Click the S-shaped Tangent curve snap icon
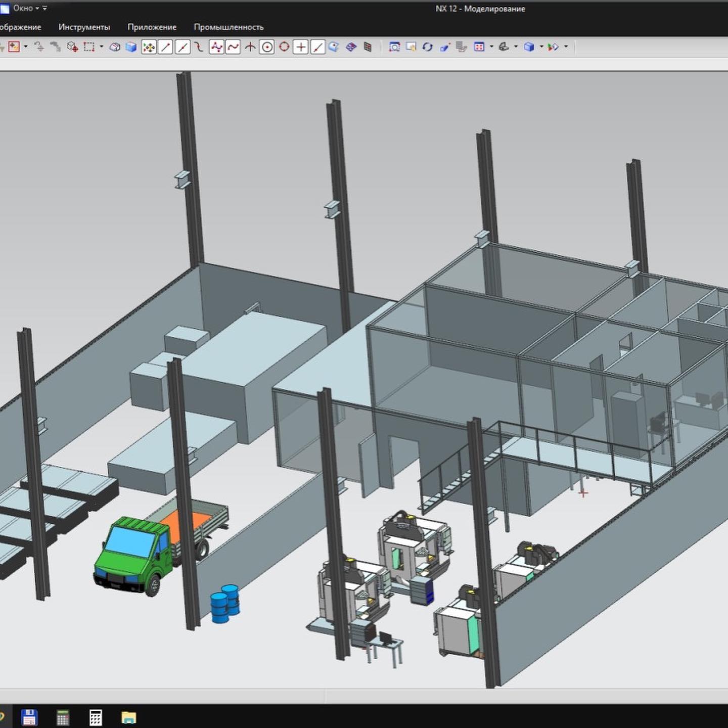 coord(199,47)
